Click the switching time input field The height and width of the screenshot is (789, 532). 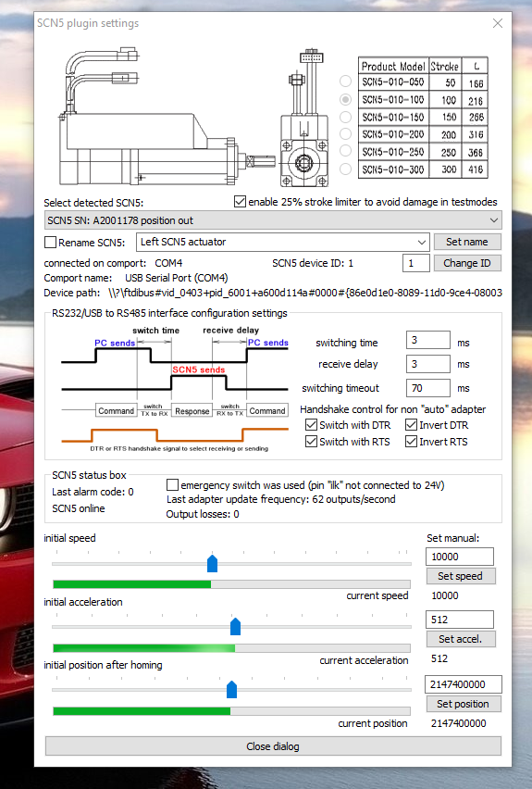click(x=427, y=340)
